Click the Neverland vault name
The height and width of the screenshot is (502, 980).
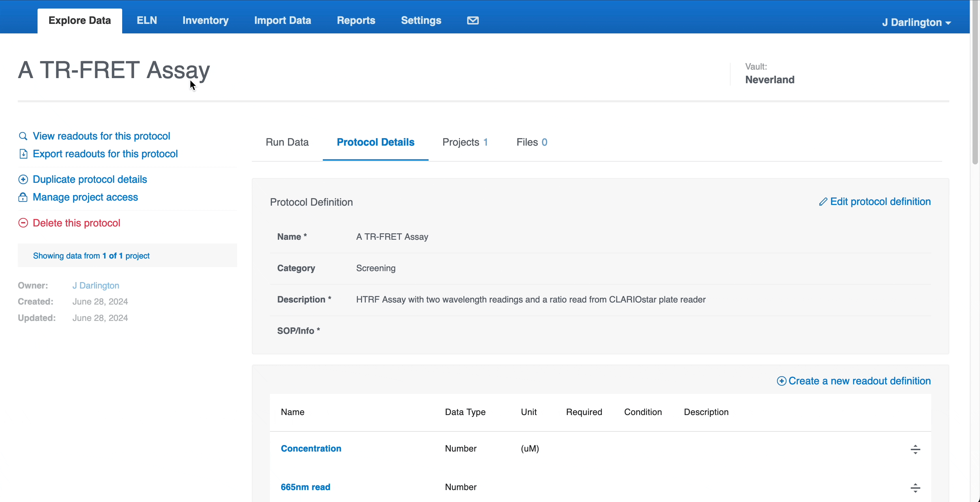click(x=769, y=80)
